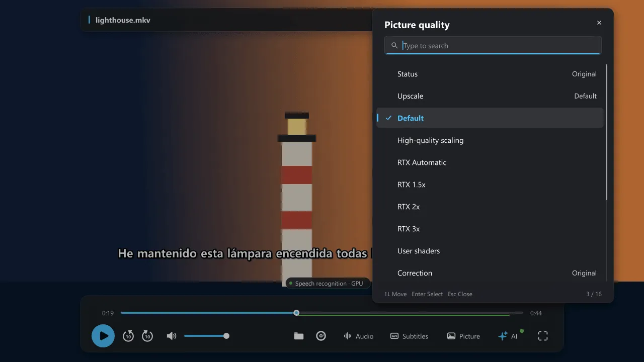The height and width of the screenshot is (362, 644).
Task: Click the volume slider knob
Action: pos(226,336)
